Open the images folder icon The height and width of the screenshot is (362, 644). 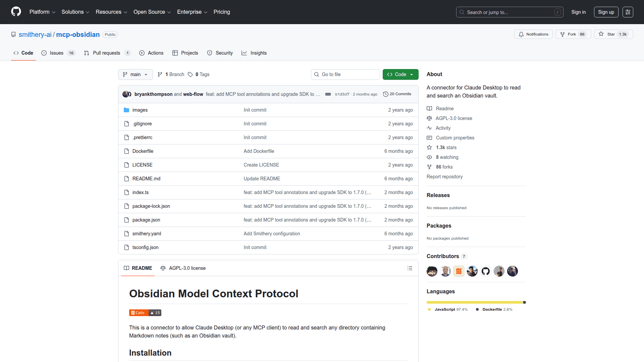(x=126, y=110)
